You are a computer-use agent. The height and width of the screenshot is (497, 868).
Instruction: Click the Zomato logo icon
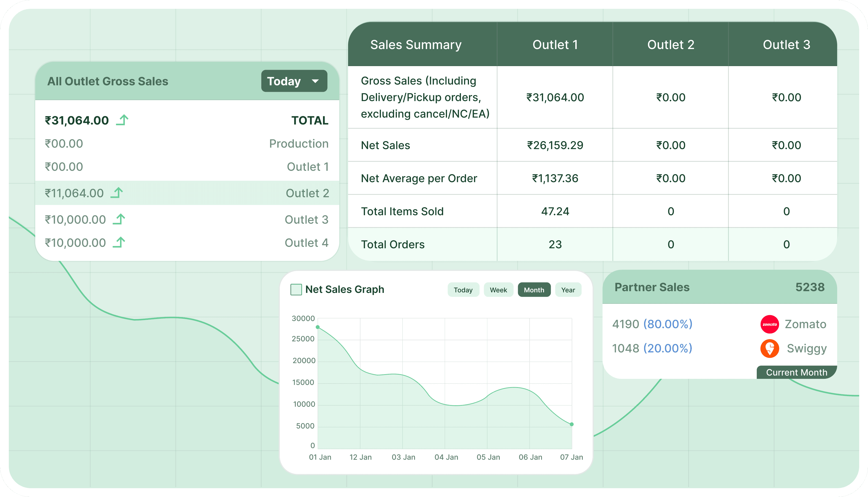point(769,324)
